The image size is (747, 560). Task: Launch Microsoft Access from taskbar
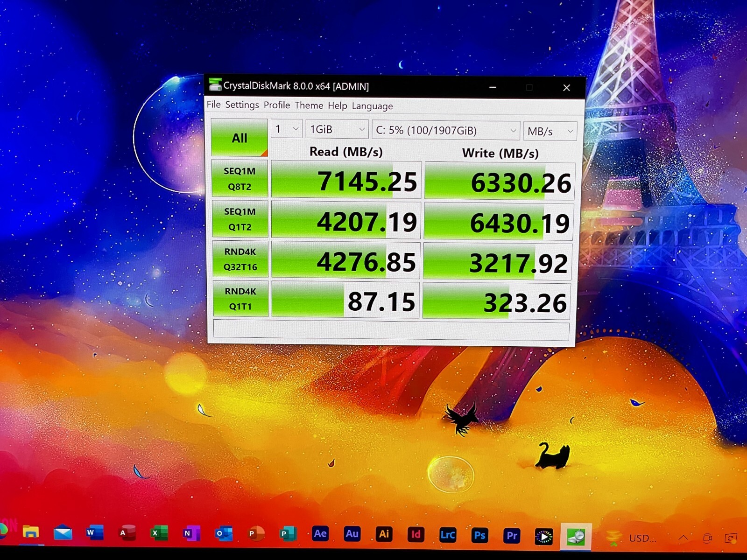(x=127, y=533)
